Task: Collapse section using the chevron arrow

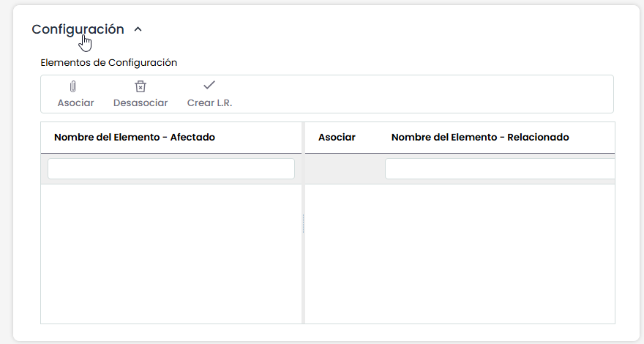Action: coord(138,29)
